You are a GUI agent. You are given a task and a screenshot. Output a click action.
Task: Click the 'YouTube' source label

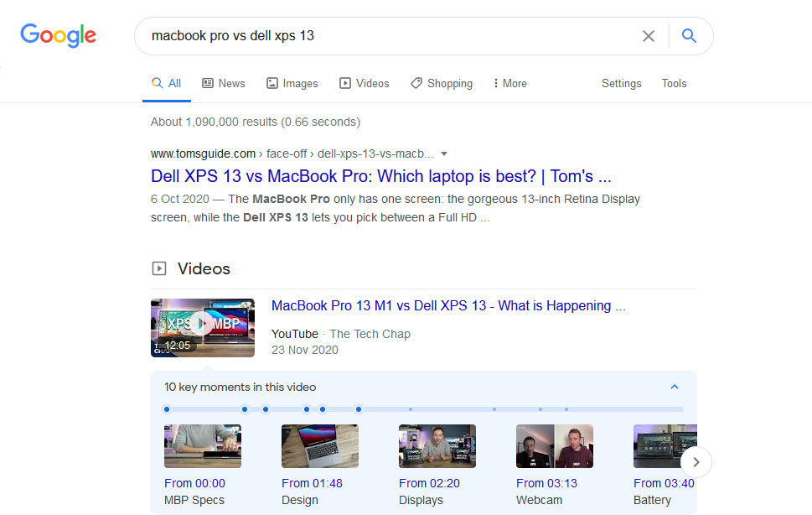click(295, 334)
